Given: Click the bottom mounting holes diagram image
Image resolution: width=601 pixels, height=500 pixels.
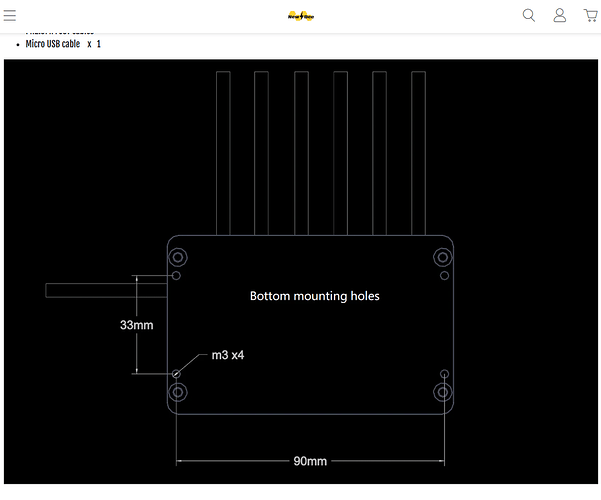Looking at the screenshot, I should (x=301, y=271).
